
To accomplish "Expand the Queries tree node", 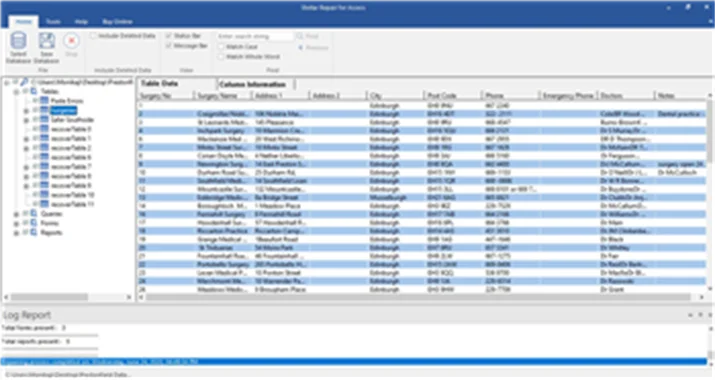I will point(16,214).
